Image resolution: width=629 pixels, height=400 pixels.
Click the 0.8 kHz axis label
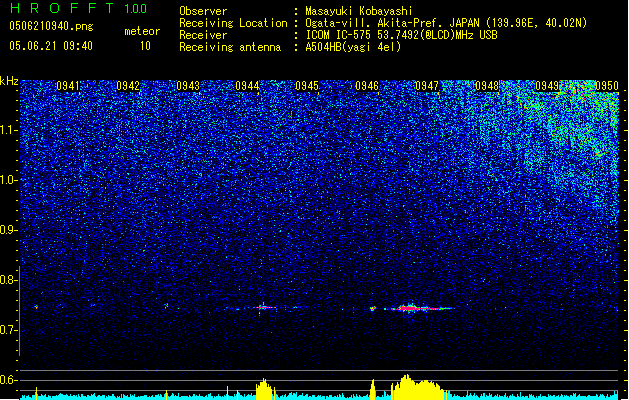(9, 280)
